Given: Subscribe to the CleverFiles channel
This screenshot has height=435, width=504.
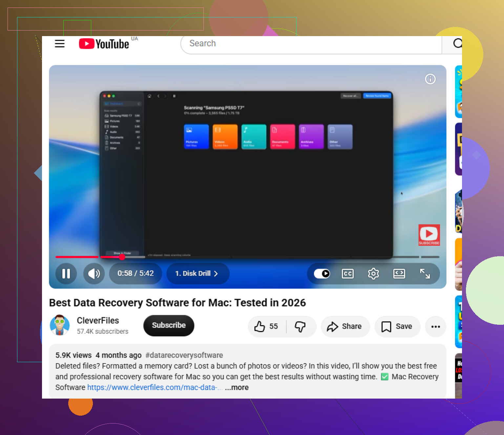Looking at the screenshot, I should tap(169, 325).
